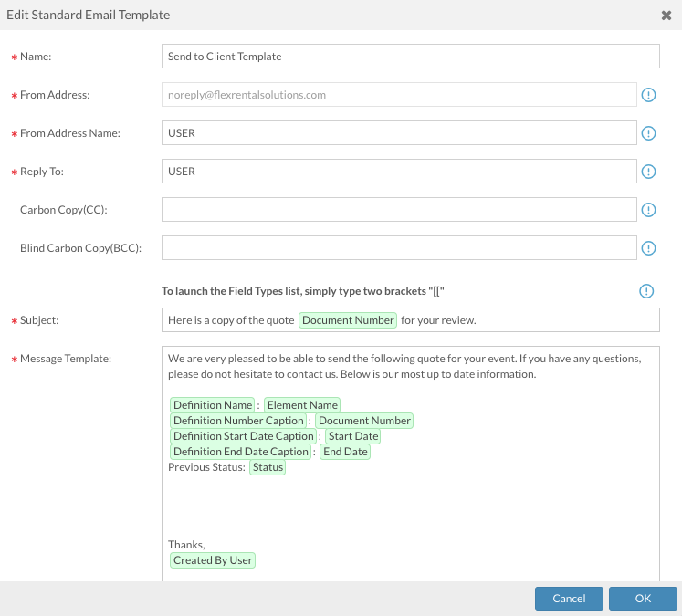
Task: Select the Definition Name field tag
Action: coord(212,405)
